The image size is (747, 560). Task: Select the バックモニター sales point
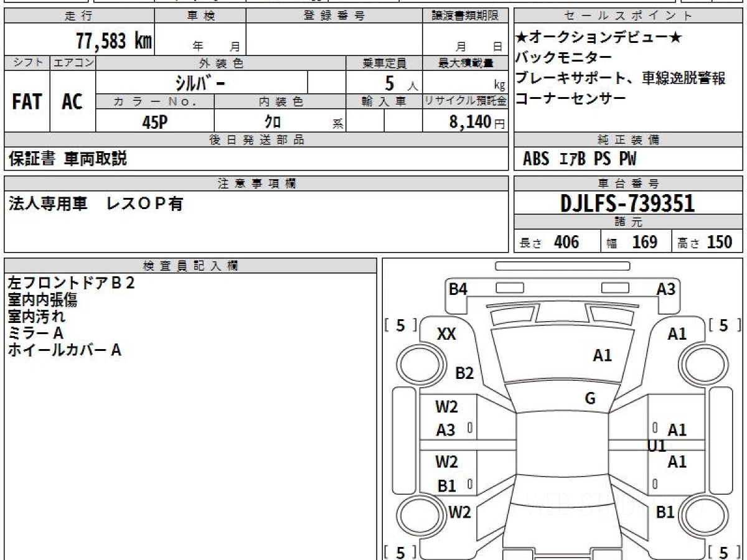[564, 58]
